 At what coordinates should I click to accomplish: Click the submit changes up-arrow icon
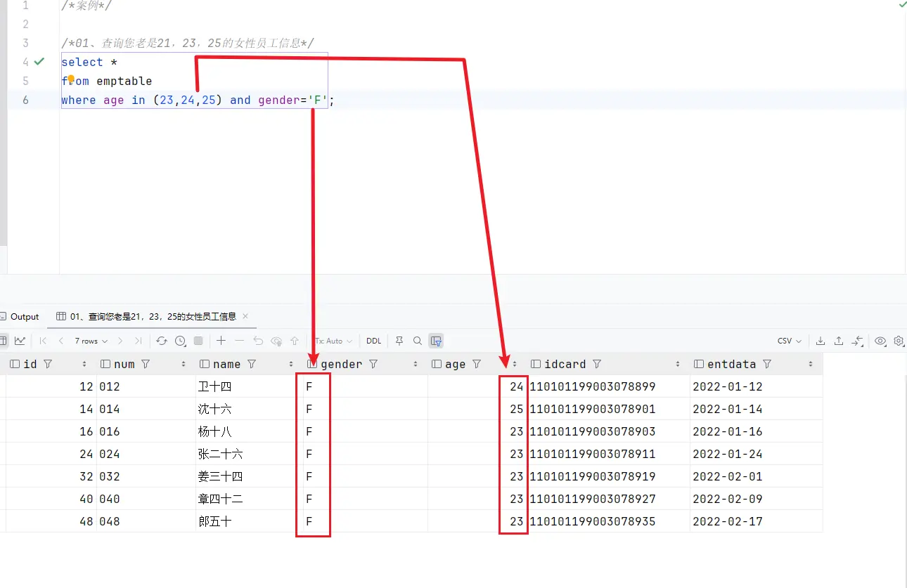tap(295, 341)
